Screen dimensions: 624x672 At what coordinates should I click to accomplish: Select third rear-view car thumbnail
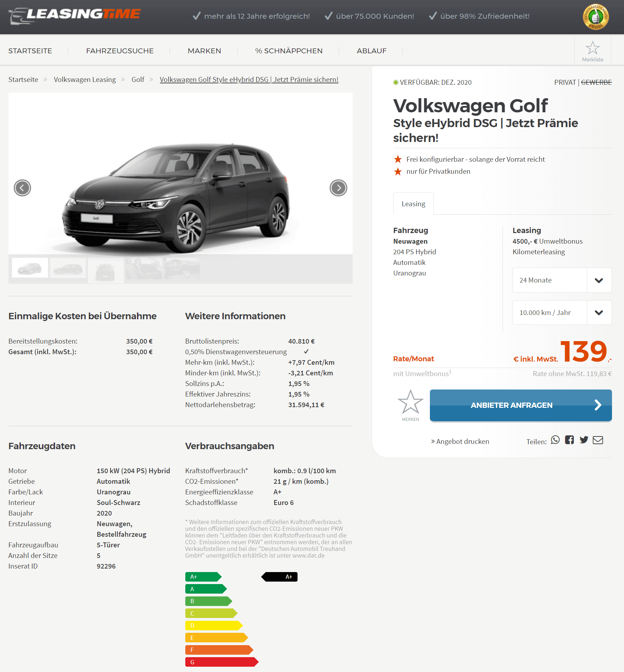pos(106,270)
